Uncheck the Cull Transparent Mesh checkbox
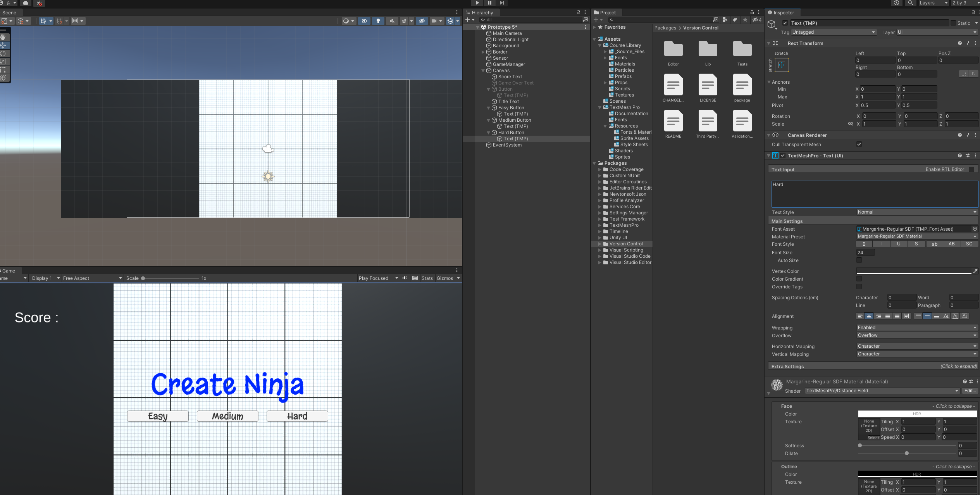The height and width of the screenshot is (495, 980). coord(859,144)
